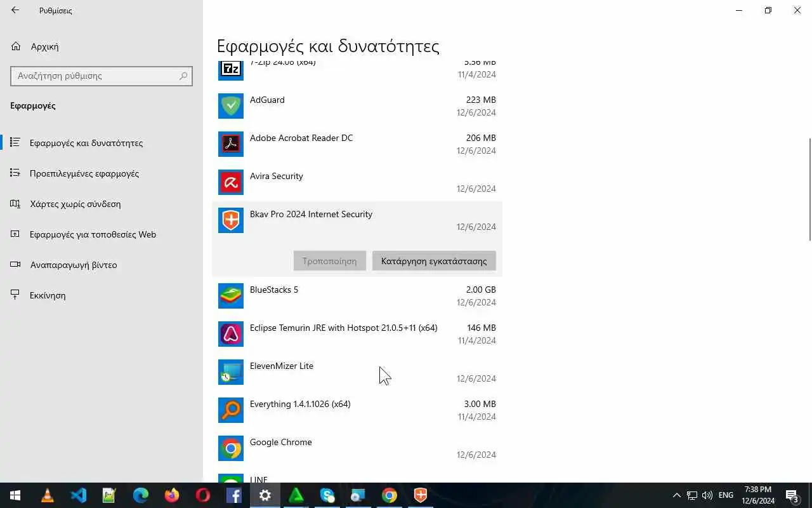Viewport: 812px width, 508px height.
Task: Select Adobe Acrobat Reader DC entry text
Action: coord(301,138)
